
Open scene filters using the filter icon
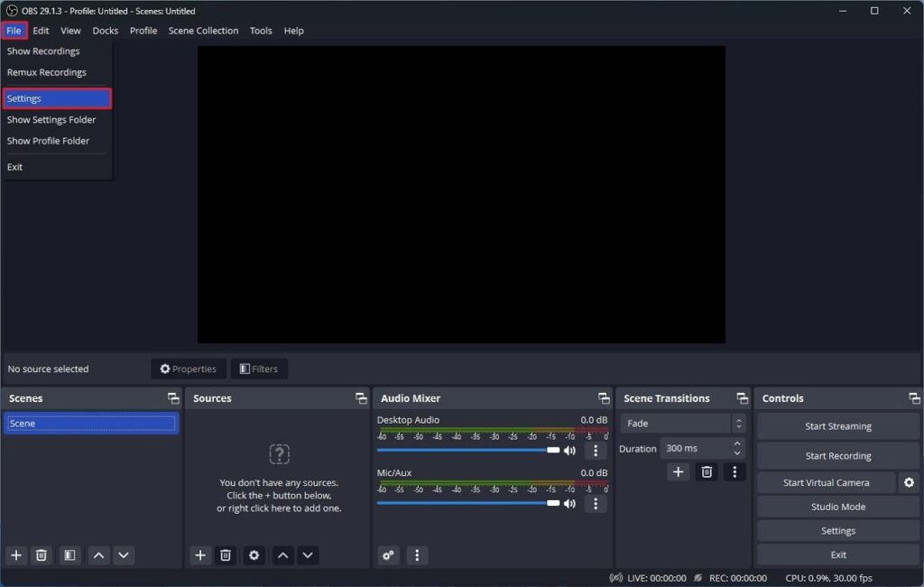point(69,555)
